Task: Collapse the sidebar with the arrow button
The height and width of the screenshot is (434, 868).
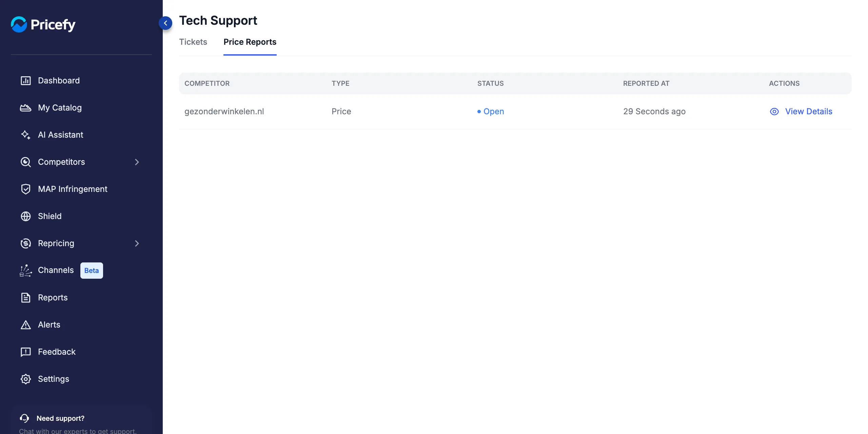Action: coord(165,23)
